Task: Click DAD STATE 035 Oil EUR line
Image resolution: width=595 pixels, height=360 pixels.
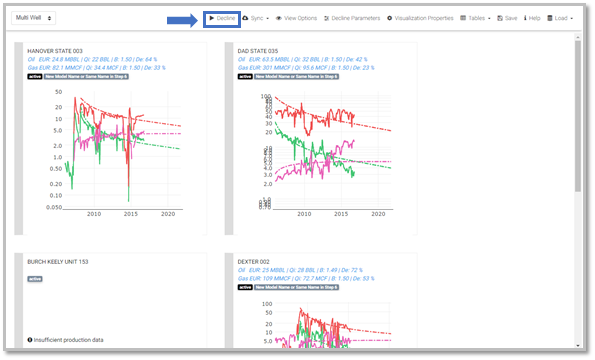Action: [x=302, y=60]
